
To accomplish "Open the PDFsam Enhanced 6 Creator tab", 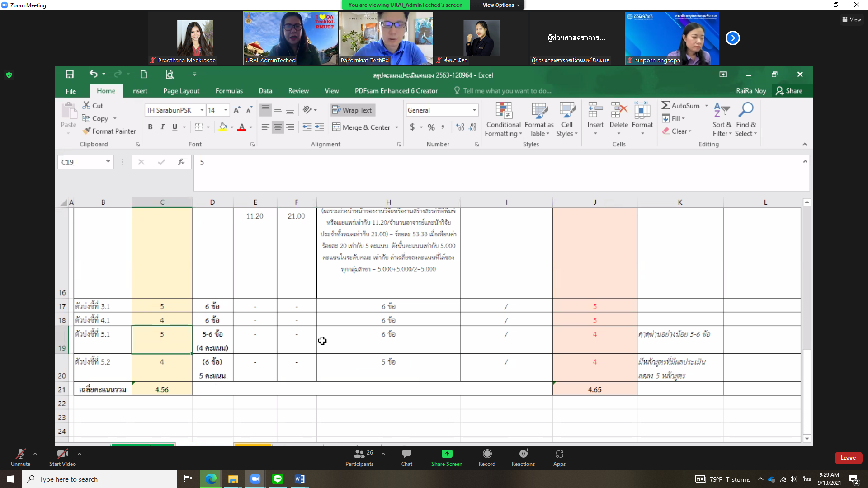I will [x=396, y=91].
